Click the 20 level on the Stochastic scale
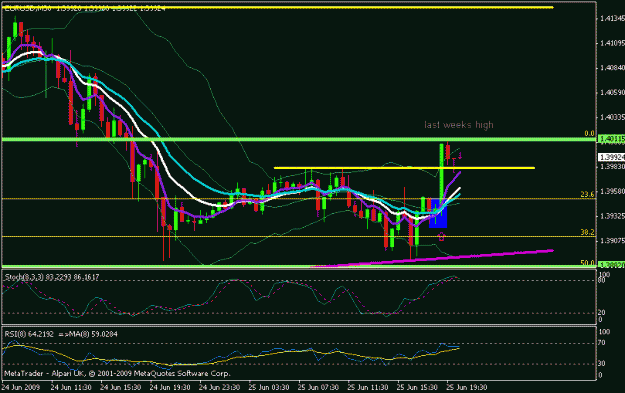 pos(602,312)
